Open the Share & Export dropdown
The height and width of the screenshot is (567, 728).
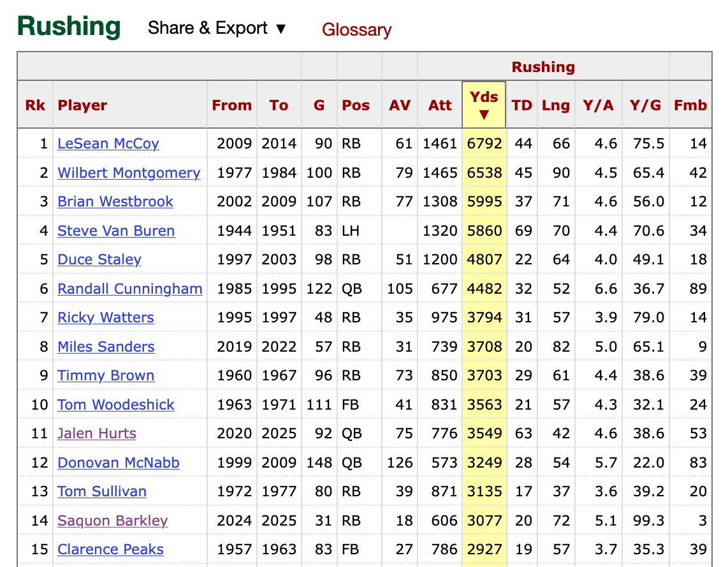tap(217, 28)
